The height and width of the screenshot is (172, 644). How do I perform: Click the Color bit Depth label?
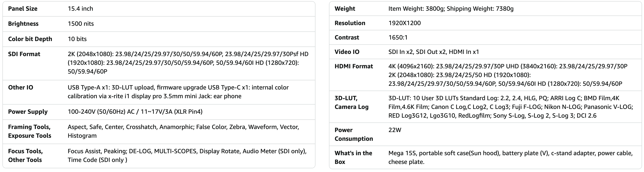[30, 39]
